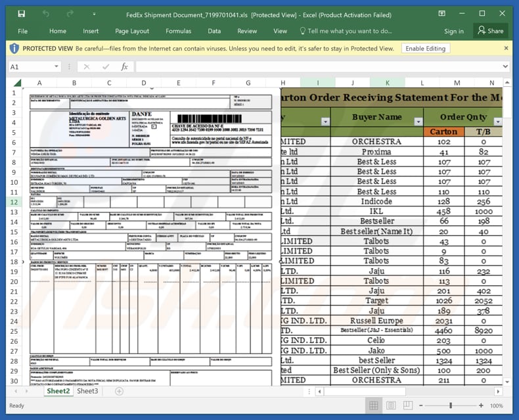Open the Formulas ribbon tab
Image resolution: width=519 pixels, height=420 pixels.
click(x=178, y=31)
